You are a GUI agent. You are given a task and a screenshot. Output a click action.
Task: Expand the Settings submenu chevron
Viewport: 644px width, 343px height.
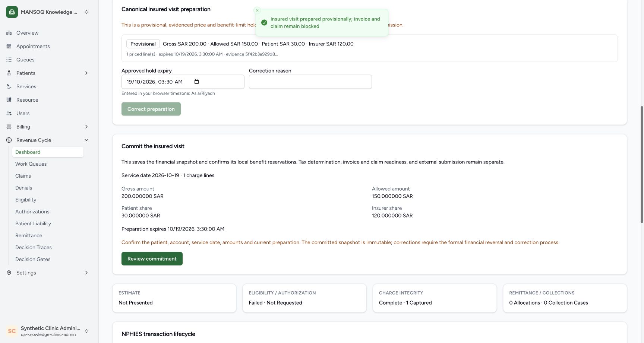pos(86,273)
